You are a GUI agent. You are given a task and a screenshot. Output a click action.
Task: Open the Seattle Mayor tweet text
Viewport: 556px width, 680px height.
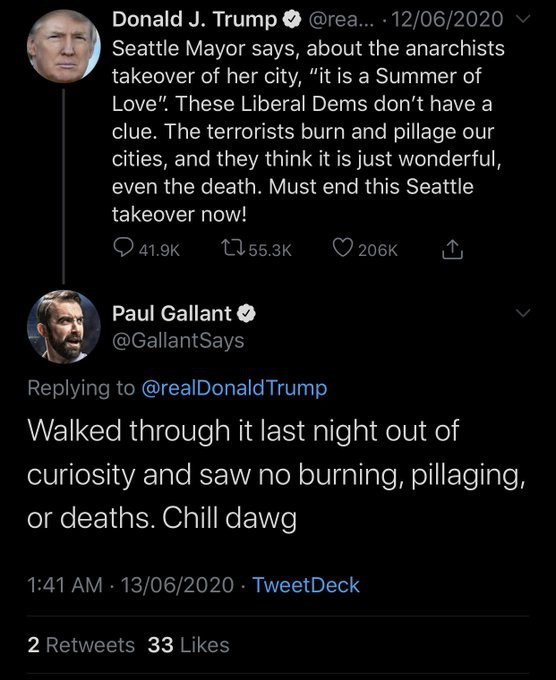tap(308, 131)
